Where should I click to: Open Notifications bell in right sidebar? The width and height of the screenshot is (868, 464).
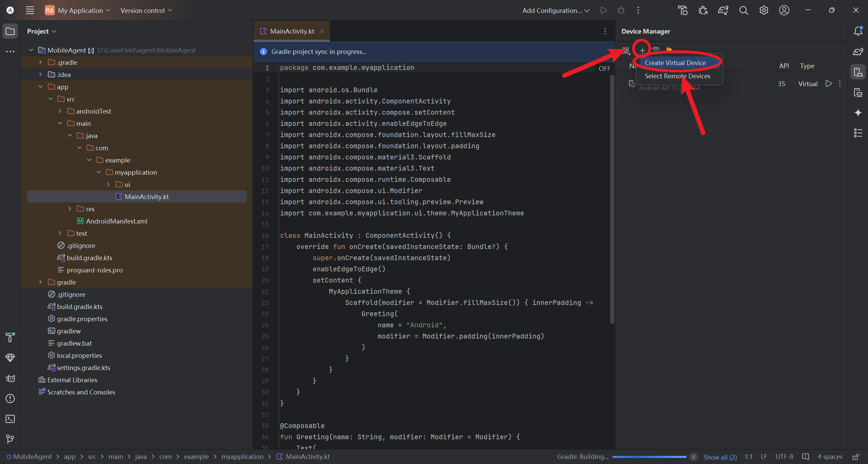[x=858, y=31]
